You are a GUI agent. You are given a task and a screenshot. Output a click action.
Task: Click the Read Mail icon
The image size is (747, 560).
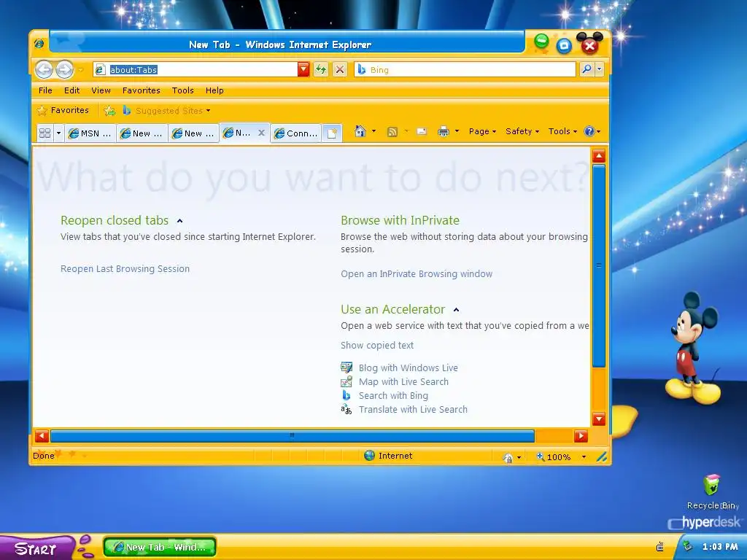[422, 131]
